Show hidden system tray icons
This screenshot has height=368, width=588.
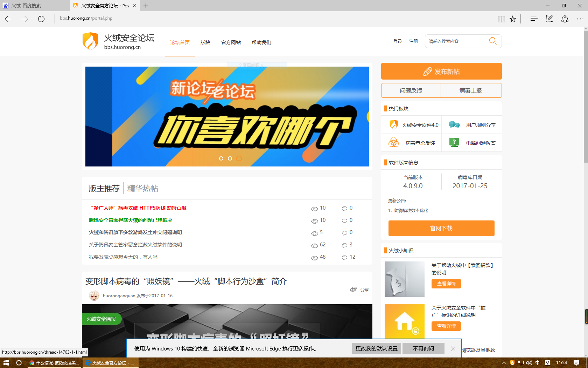(504, 363)
